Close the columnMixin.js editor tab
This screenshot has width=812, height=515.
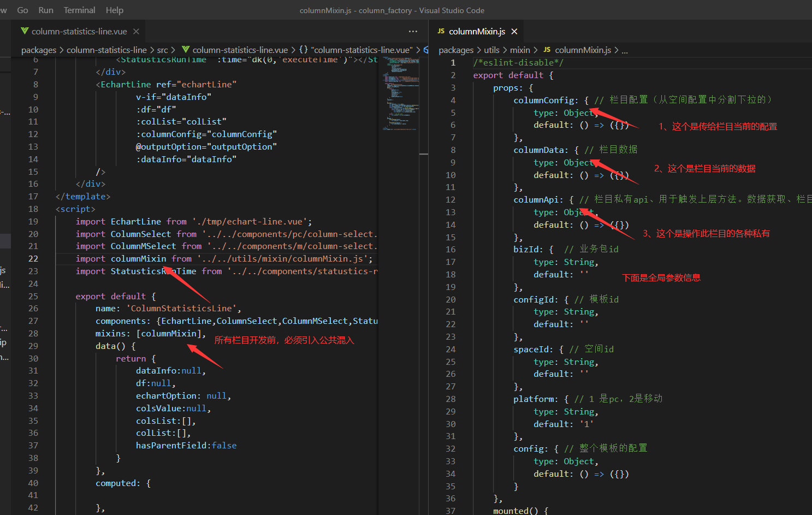[514, 32]
